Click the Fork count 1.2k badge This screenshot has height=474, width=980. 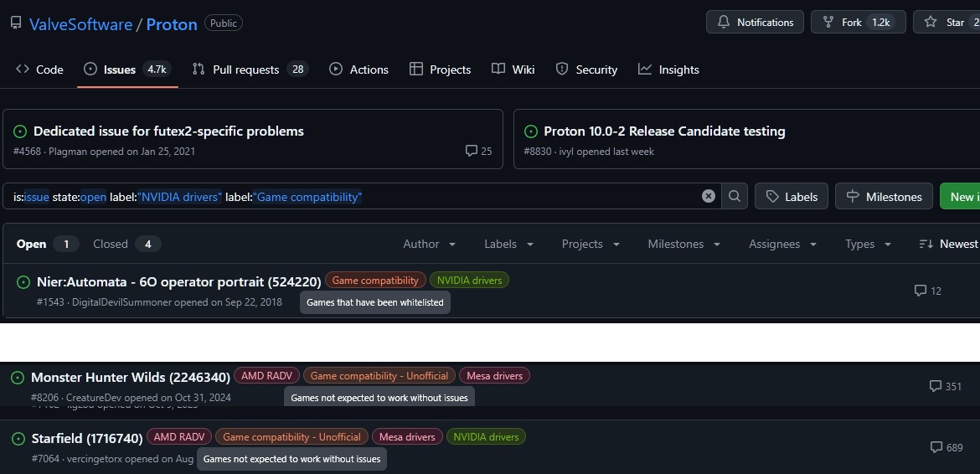pos(880,23)
